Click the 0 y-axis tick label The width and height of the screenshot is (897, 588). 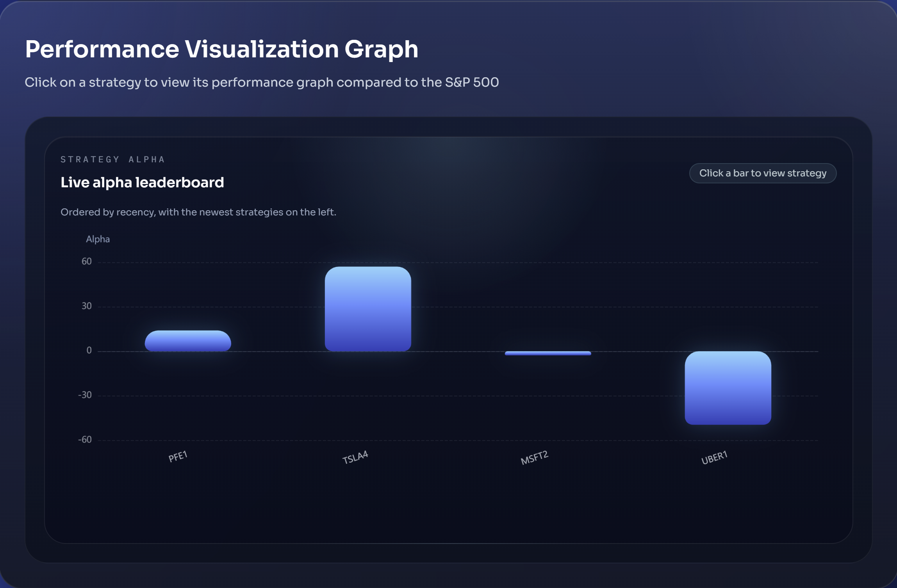coord(89,350)
